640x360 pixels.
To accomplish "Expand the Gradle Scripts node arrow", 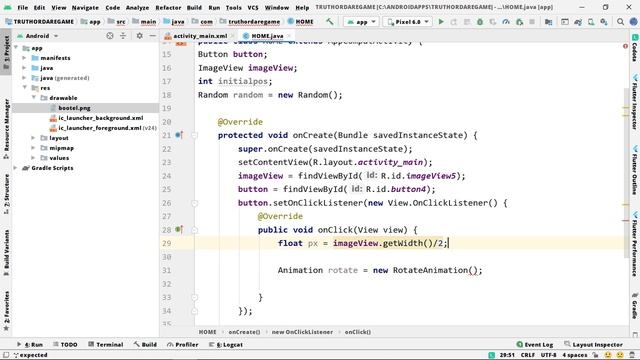I will (x=16, y=168).
